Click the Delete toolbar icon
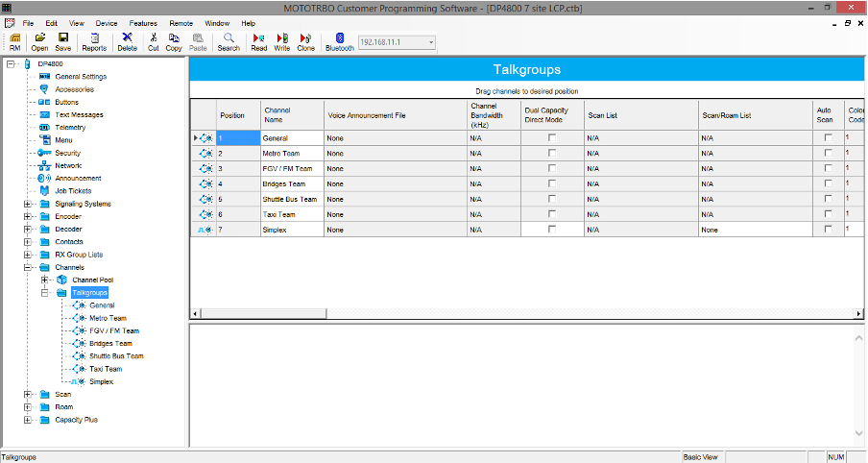This screenshot has height=463, width=868. [x=127, y=38]
